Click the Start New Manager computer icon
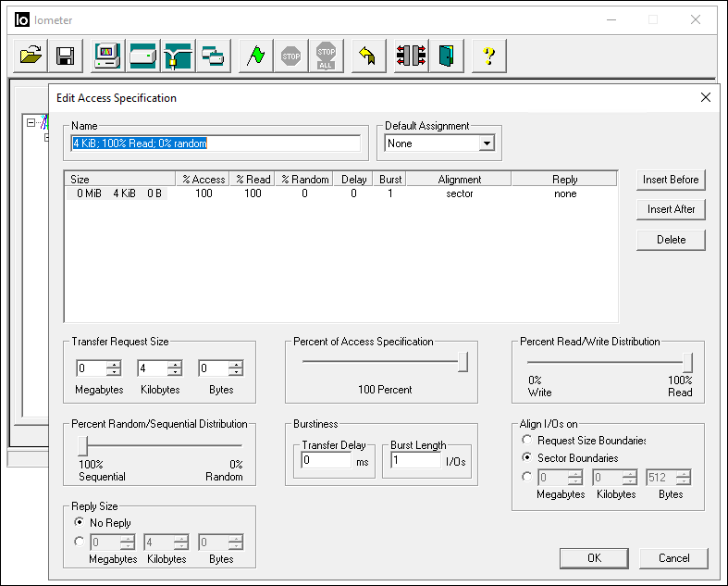 point(107,56)
